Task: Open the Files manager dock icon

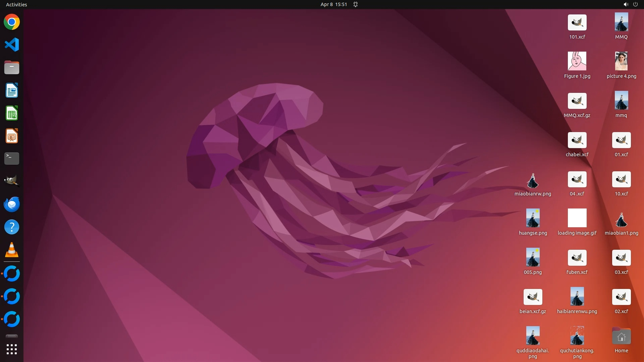Action: (x=12, y=67)
